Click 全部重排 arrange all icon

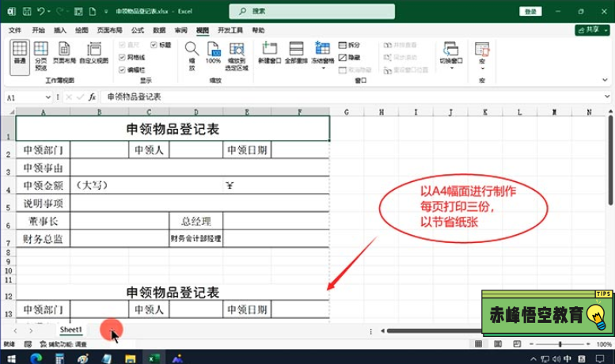pos(296,53)
